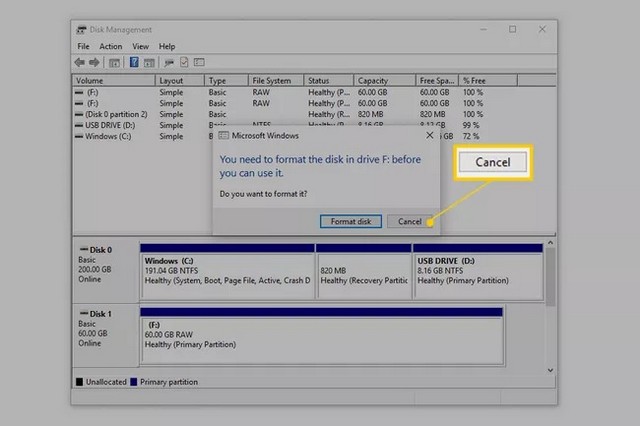640x426 pixels.
Task: Click the toolbar Forward arrow
Action: click(94, 62)
